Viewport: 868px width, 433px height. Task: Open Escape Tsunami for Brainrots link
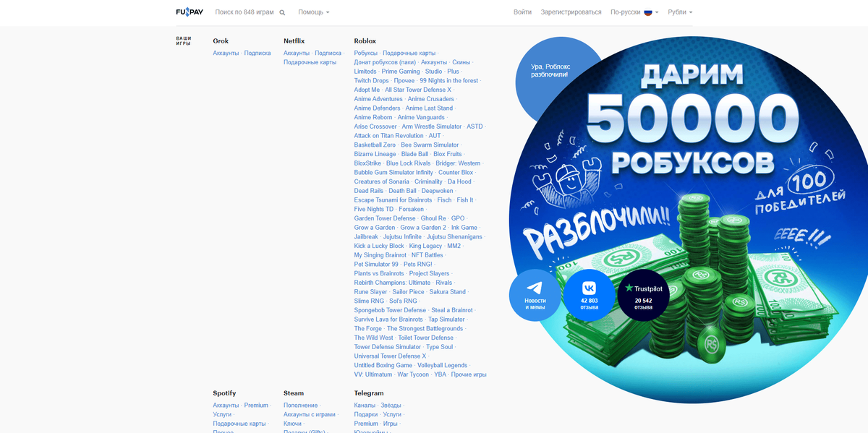tap(393, 200)
